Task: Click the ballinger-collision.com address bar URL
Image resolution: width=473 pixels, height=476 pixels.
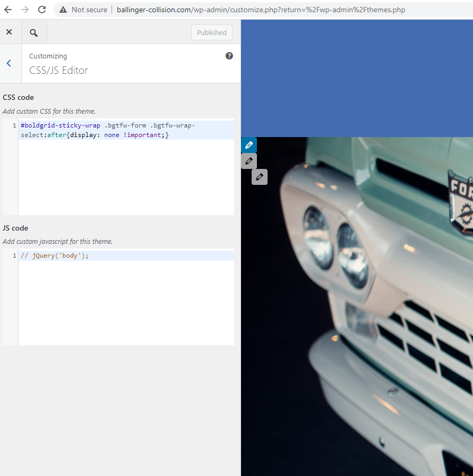Action: pyautogui.click(x=261, y=10)
